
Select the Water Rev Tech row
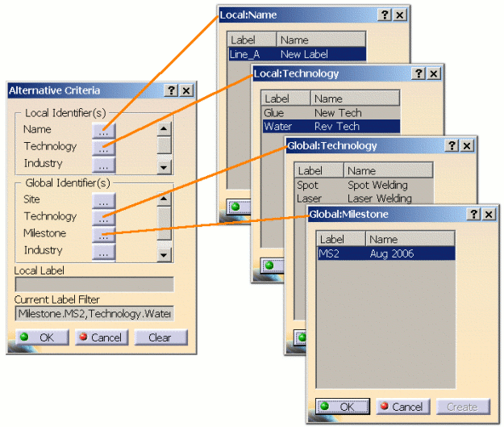tap(331, 127)
